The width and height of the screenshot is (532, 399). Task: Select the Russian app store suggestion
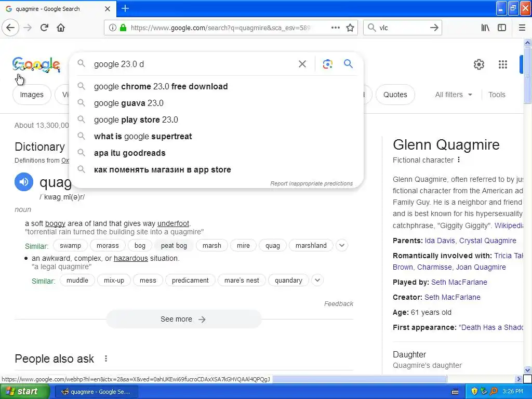tap(217, 170)
